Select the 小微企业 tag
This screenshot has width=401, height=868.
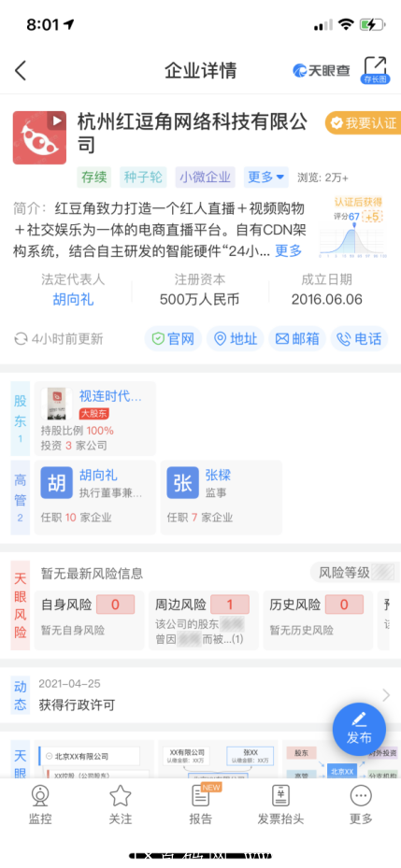205,178
